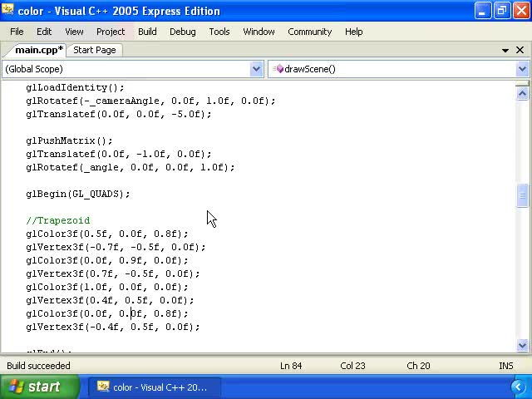
Task: Click the Visual C++ title bar app icon
Action: [7, 11]
